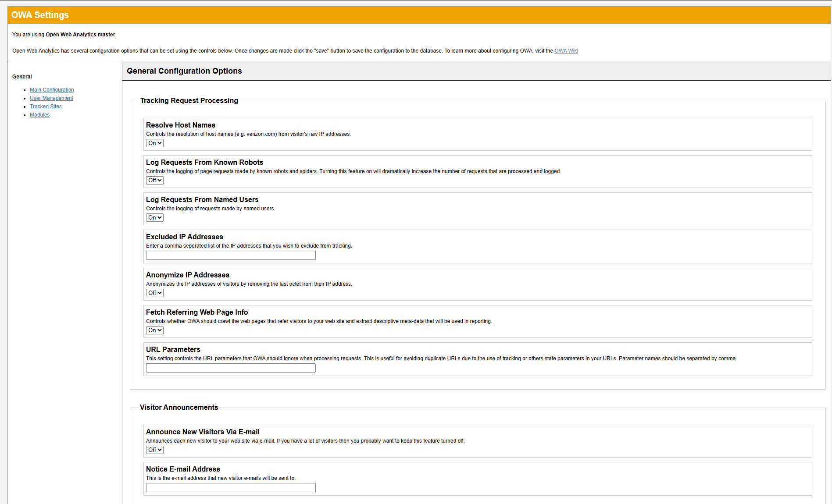Click the Resolve Host Names heading

(181, 125)
